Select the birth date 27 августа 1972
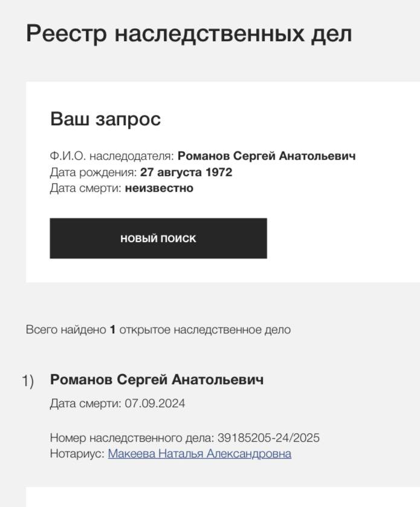 186,172
